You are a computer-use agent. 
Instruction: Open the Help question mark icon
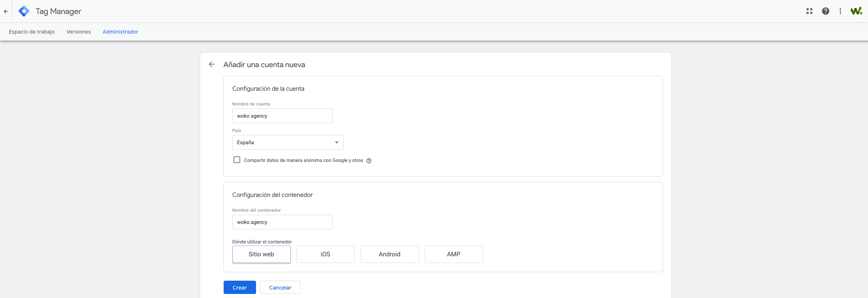click(825, 11)
